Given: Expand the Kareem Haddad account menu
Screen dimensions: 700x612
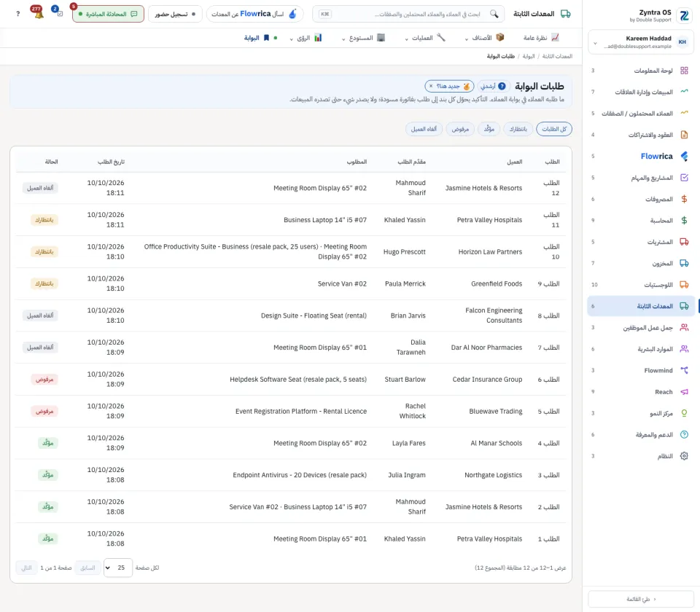Looking at the screenshot, I should 641,42.
